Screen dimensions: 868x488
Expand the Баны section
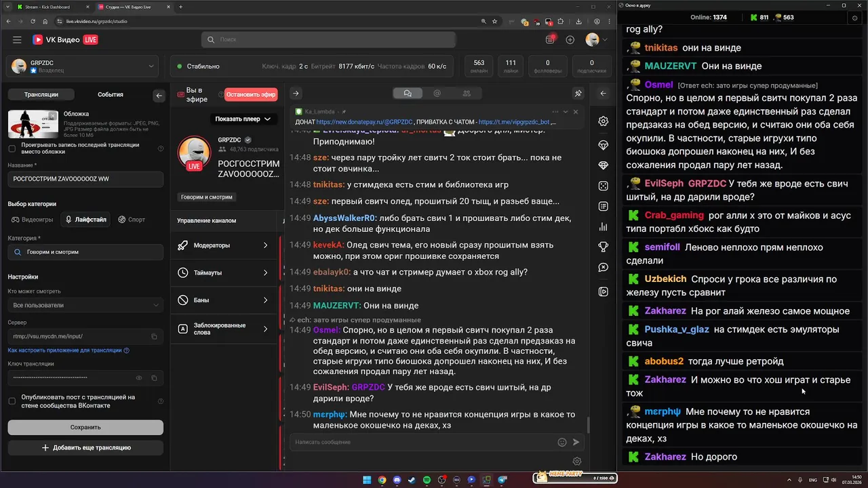coord(224,300)
